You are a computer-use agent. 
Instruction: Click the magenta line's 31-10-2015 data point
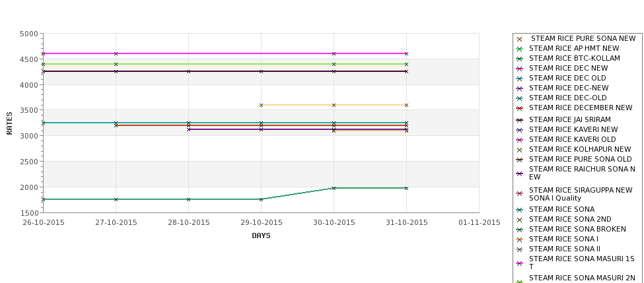[x=407, y=53]
